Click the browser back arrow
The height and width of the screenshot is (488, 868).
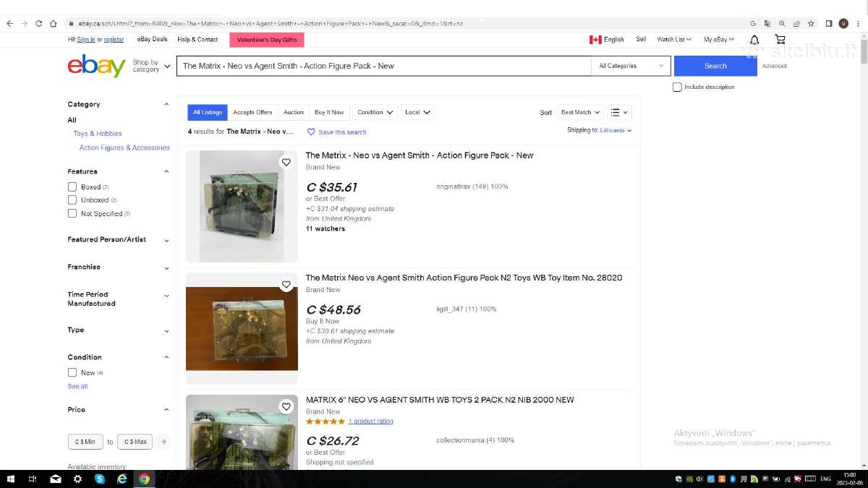9,23
